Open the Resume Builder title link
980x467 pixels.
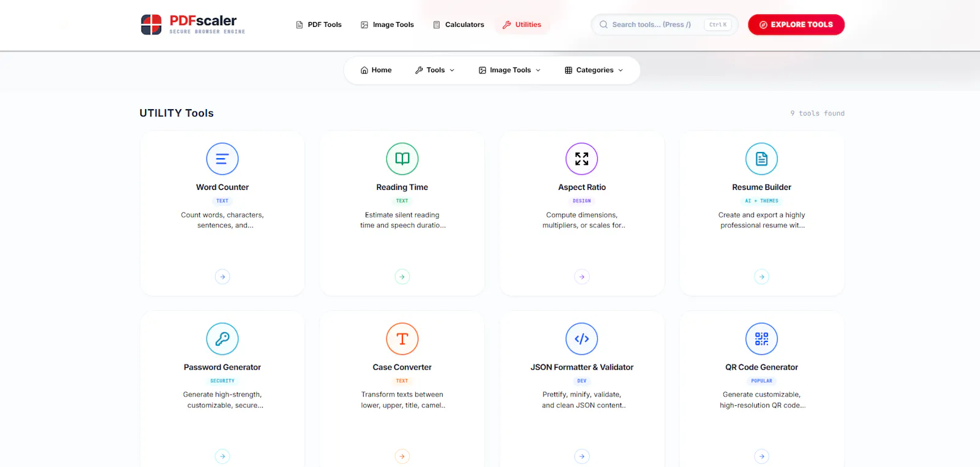(x=762, y=188)
